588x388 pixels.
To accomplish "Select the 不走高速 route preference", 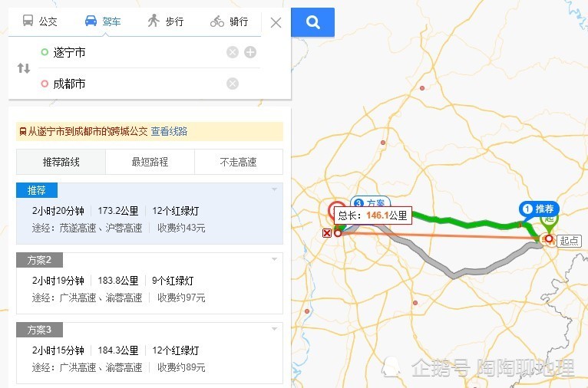I will tap(239, 162).
